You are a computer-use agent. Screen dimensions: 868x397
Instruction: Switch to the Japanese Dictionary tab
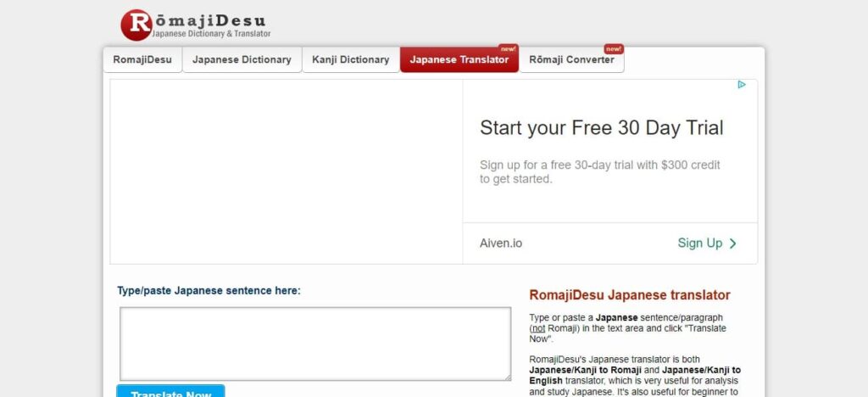pyautogui.click(x=242, y=59)
